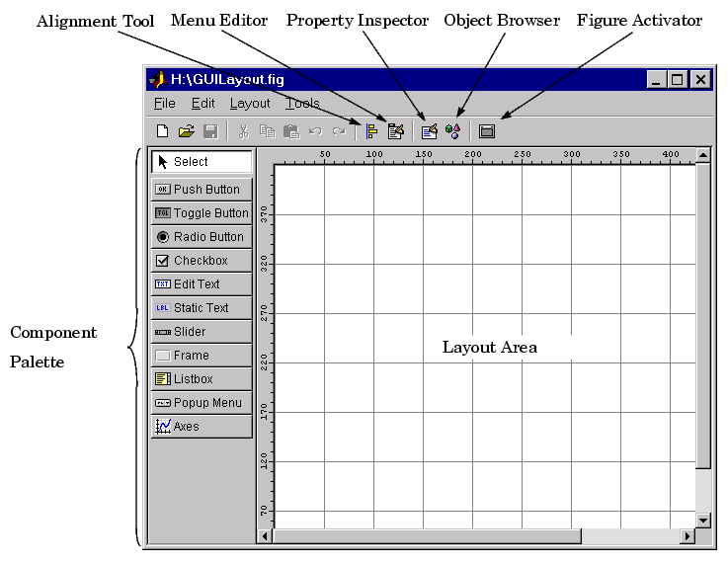Select the Popup Menu component
The image size is (728, 564).
(202, 402)
